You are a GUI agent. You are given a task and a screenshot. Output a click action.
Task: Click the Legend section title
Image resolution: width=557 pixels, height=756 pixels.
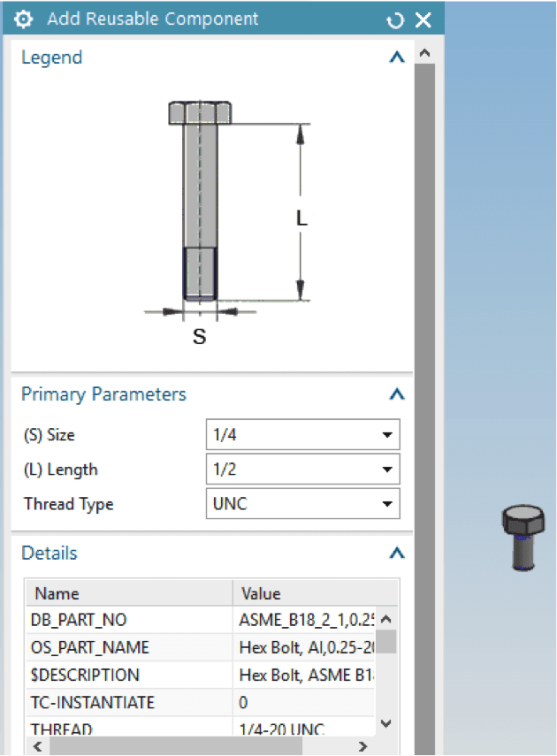(x=51, y=57)
